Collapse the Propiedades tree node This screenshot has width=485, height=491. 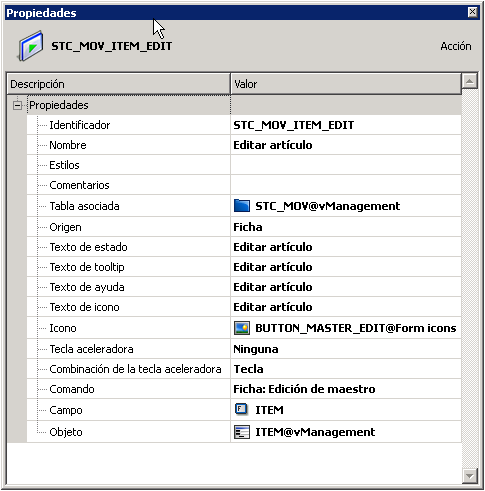(x=17, y=105)
